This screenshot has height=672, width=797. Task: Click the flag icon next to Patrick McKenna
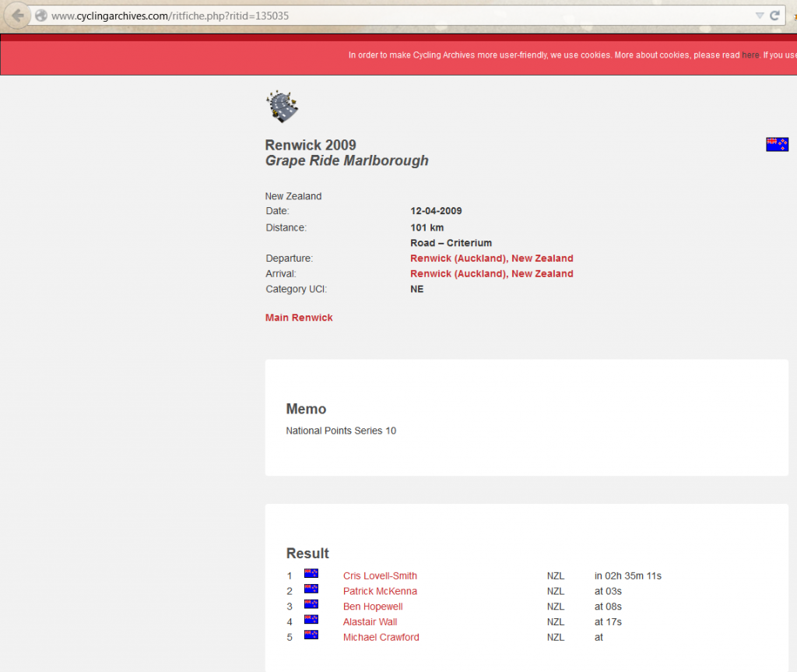coord(311,589)
